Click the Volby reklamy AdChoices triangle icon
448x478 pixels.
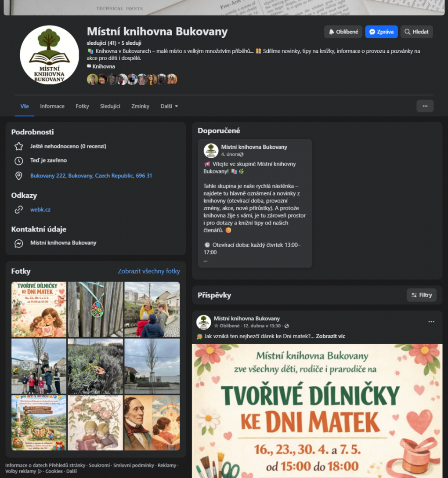coord(40,471)
